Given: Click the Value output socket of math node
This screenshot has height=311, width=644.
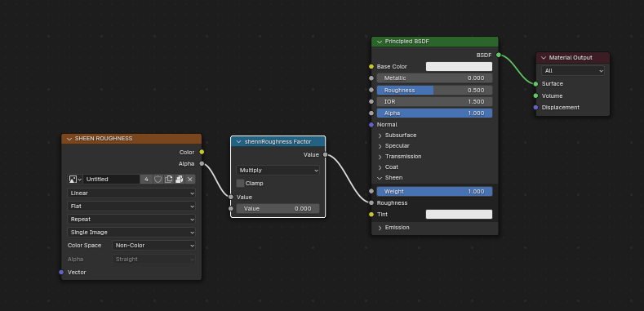Looking at the screenshot, I should coord(326,155).
